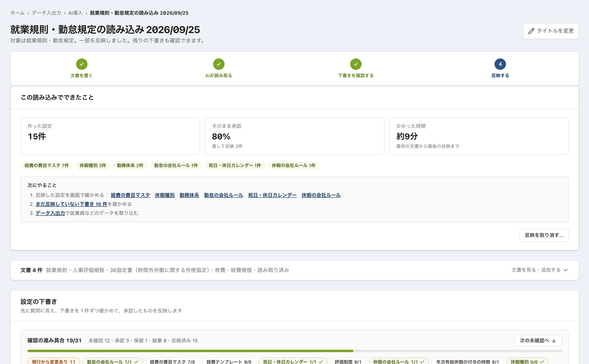Select the 下書きを確認する step check icon
This screenshot has height=364, width=589.
click(x=355, y=64)
